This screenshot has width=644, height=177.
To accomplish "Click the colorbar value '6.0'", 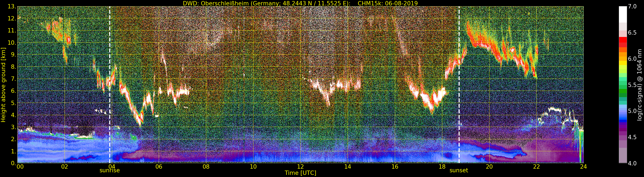I will (632, 59).
